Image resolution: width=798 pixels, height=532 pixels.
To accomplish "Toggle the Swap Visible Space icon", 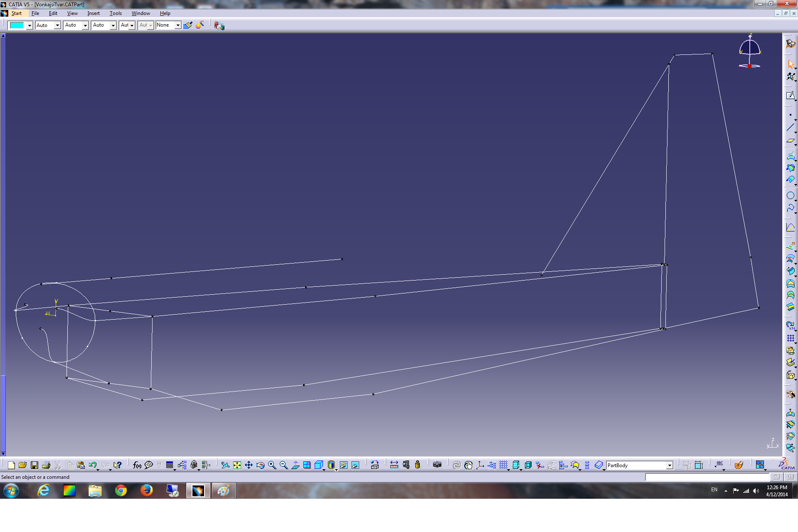I will [355, 465].
